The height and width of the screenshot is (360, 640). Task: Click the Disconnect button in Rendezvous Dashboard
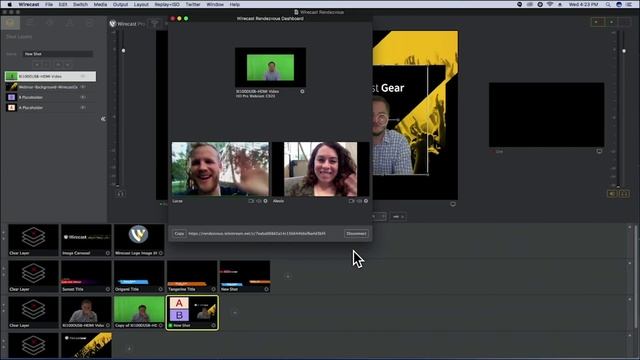[x=356, y=234]
